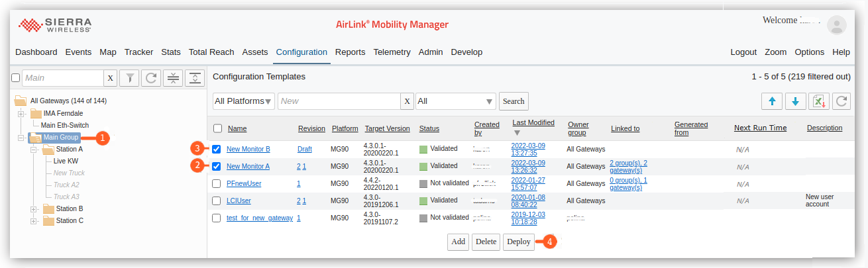Click the Station B folder icon
This screenshot has width=868, height=268.
pos(48,208)
